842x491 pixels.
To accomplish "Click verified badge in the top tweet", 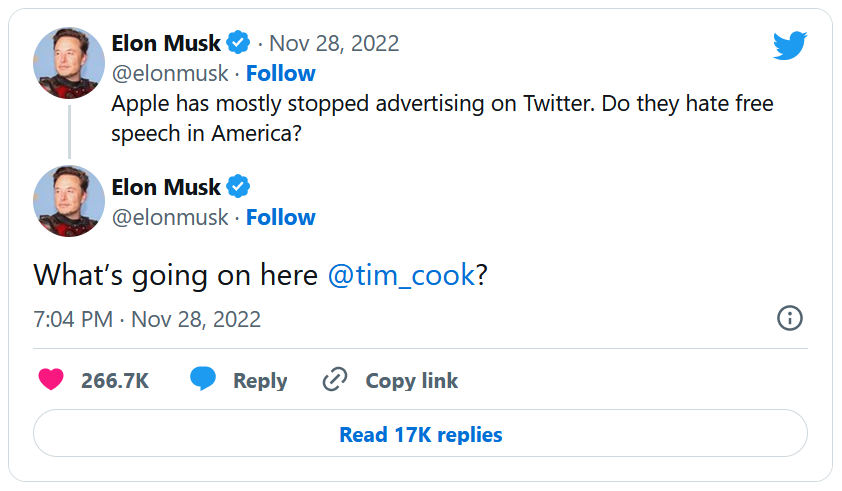I will (x=238, y=43).
